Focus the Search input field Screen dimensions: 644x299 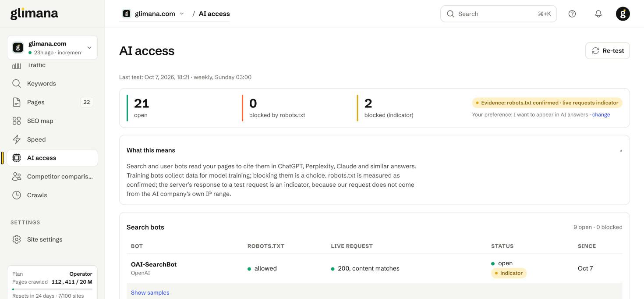499,14
